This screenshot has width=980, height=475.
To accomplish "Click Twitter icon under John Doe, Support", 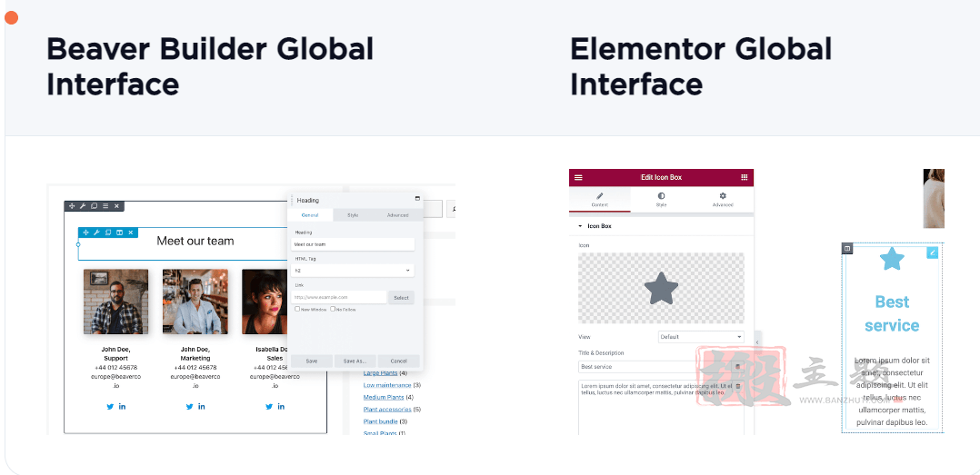I will (x=110, y=406).
